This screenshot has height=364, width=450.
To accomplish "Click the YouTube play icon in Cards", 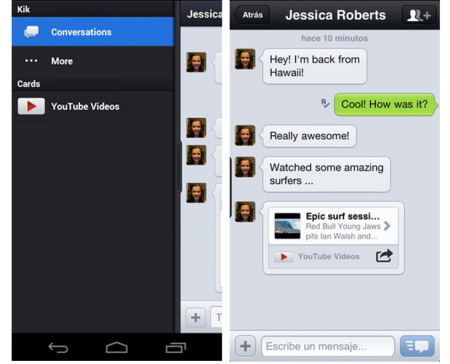I will (31, 106).
